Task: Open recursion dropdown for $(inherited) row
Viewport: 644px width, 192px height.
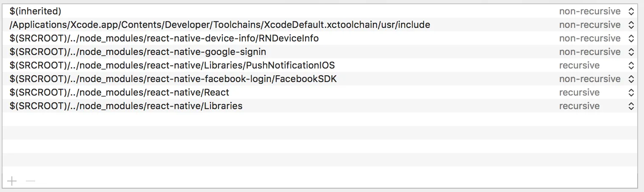Action: pos(631,11)
